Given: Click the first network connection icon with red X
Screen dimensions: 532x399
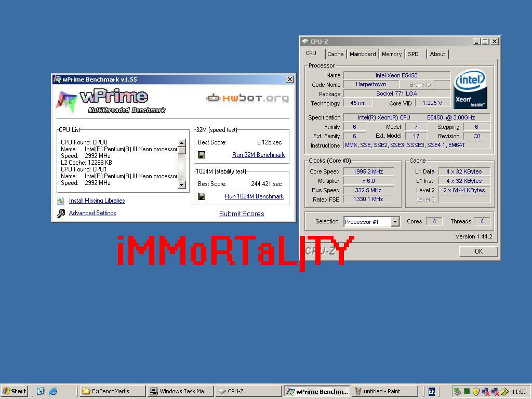Looking at the screenshot, I should click(486, 392).
